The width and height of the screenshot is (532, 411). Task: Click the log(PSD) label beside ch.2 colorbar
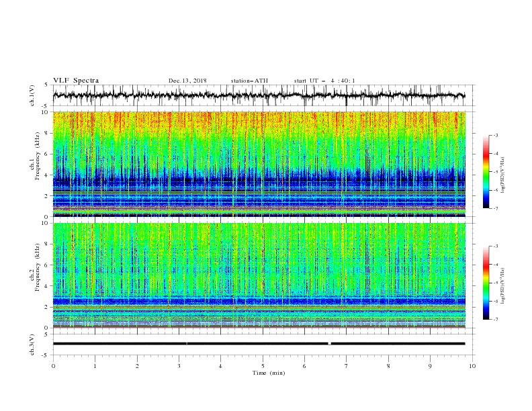[503, 286]
